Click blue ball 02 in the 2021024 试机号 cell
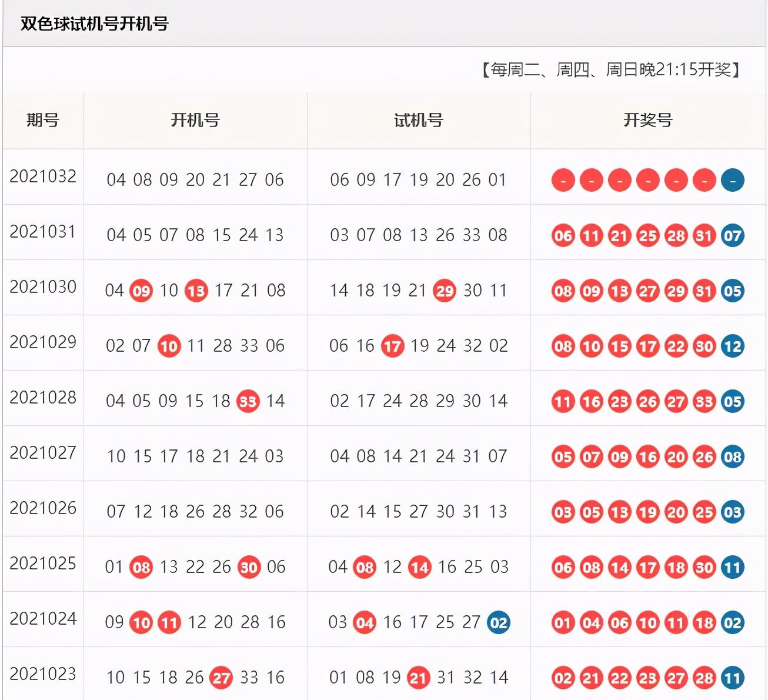The image size is (768, 700). [498, 623]
